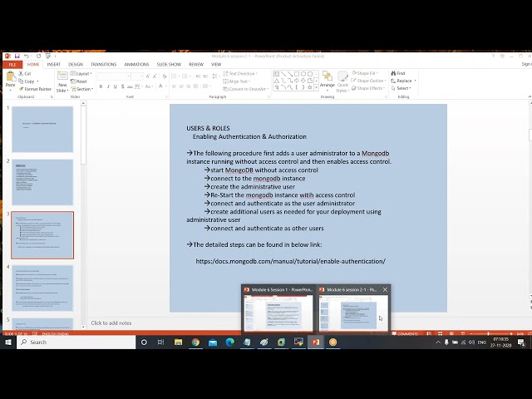The height and width of the screenshot is (399, 532).
Task: Open the Shape Effects dropdown
Action: [x=368, y=88]
